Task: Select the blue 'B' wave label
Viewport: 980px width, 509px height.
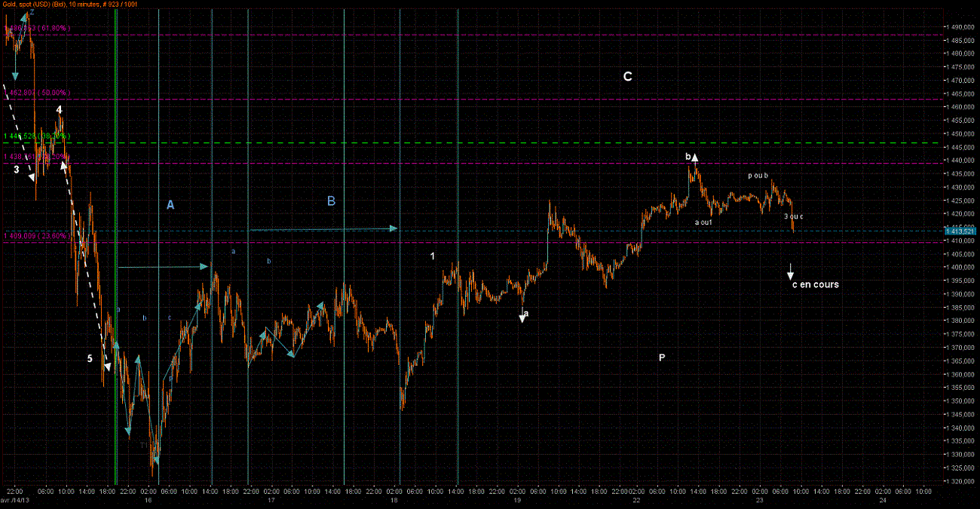Action: [331, 201]
